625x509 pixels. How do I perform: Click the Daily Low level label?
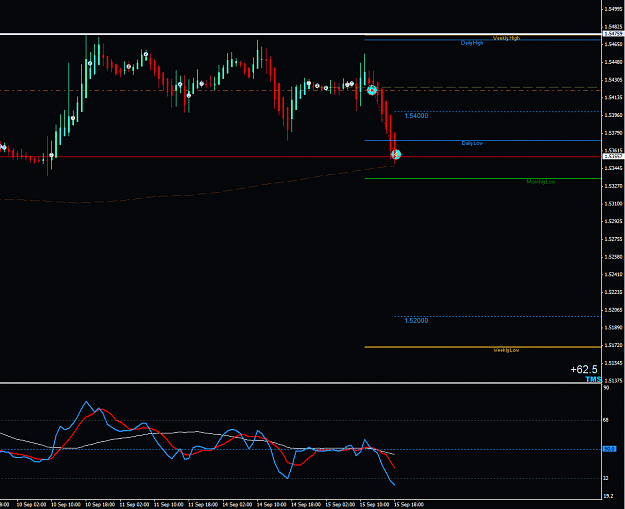tap(472, 143)
